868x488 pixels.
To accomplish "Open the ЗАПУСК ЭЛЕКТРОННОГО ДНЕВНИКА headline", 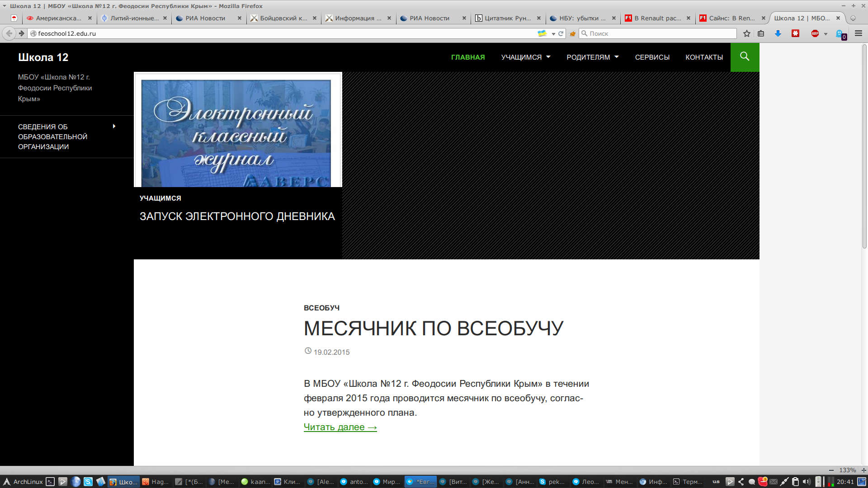I will click(237, 216).
